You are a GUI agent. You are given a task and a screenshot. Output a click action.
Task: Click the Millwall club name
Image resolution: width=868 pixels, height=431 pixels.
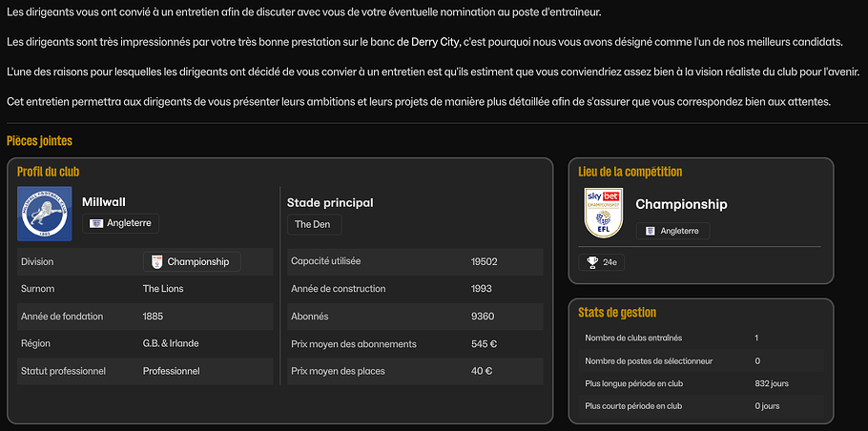104,202
